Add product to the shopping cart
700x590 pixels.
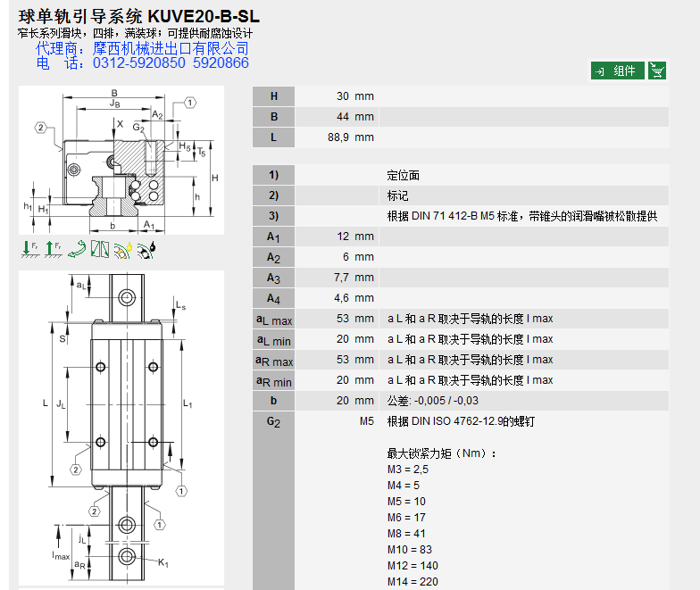[x=657, y=71]
